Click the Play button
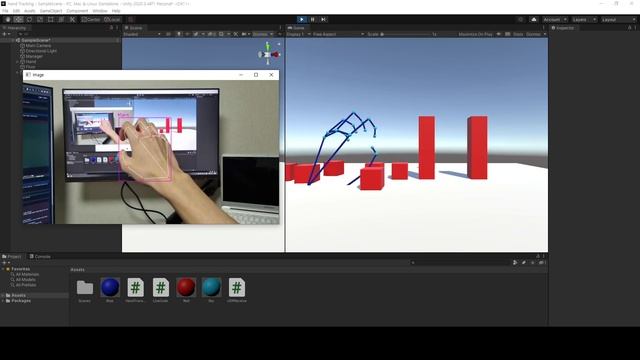 302,19
